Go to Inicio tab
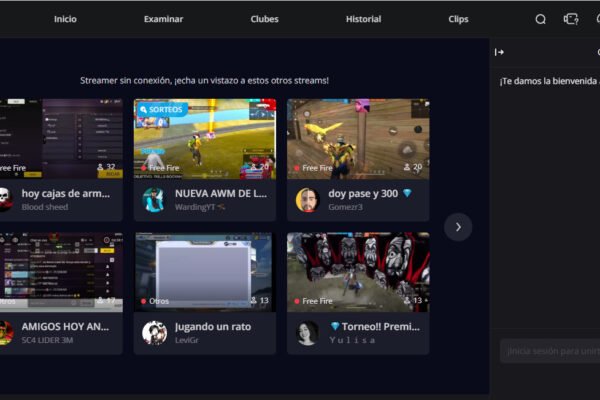This screenshot has height=400, width=600. (x=65, y=19)
